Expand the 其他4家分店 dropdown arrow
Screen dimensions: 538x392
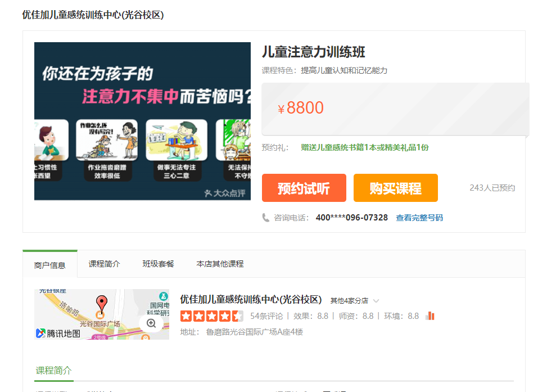376,301
